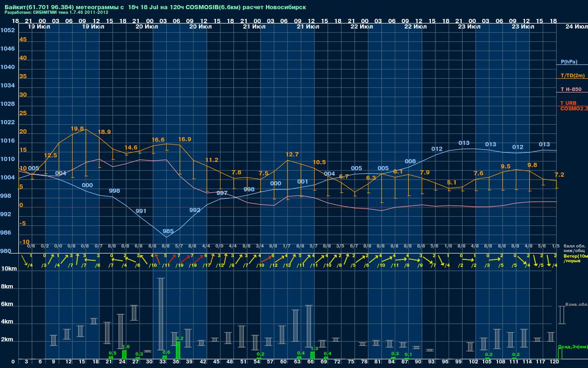This screenshot has height=368, width=588.
Task: Click the 985 pressure minimum label
Action: 168,231
